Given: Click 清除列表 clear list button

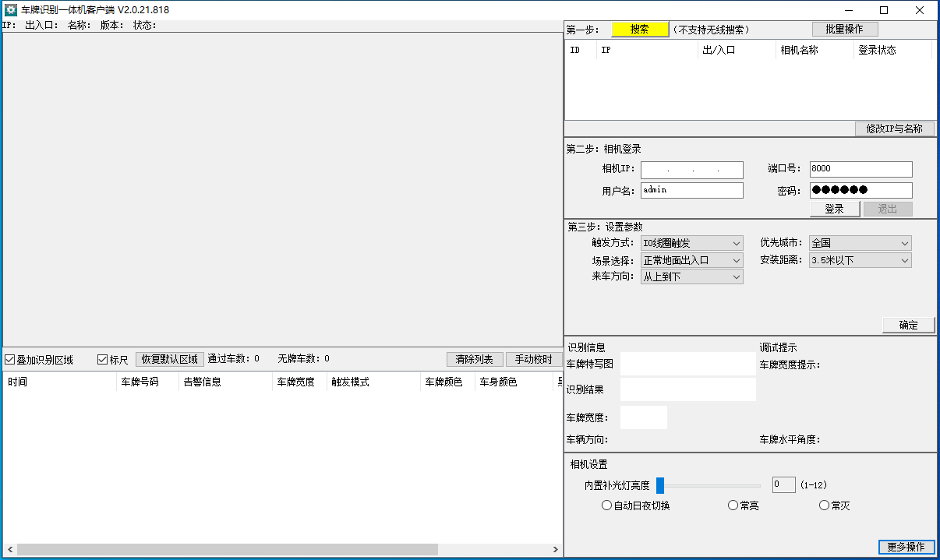Looking at the screenshot, I should tap(474, 359).
